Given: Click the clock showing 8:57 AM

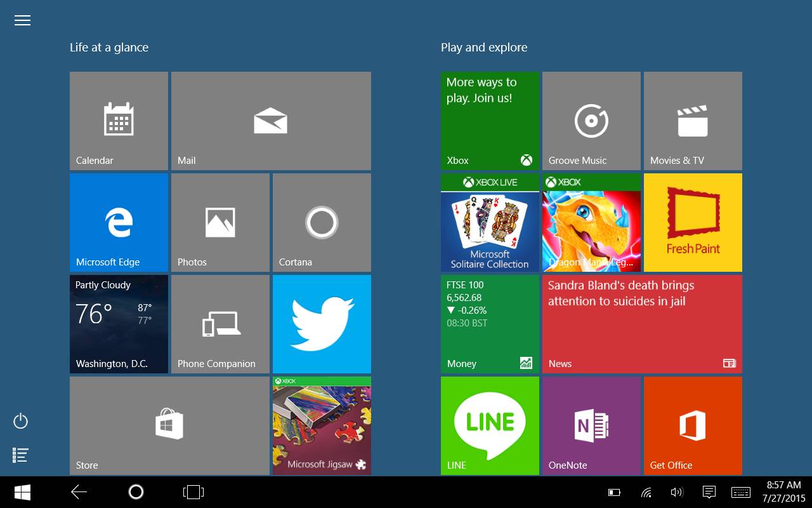Looking at the screenshot, I should pyautogui.click(x=783, y=485).
